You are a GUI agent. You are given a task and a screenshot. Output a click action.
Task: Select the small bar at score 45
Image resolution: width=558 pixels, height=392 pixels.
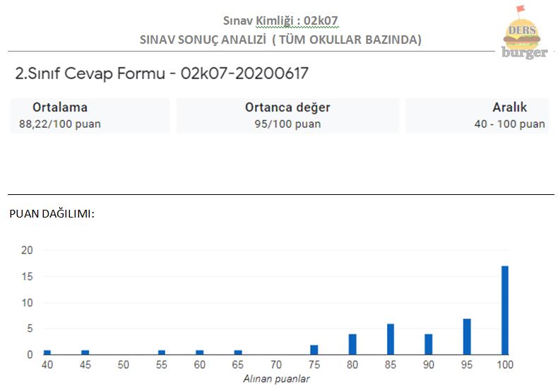tap(85, 352)
